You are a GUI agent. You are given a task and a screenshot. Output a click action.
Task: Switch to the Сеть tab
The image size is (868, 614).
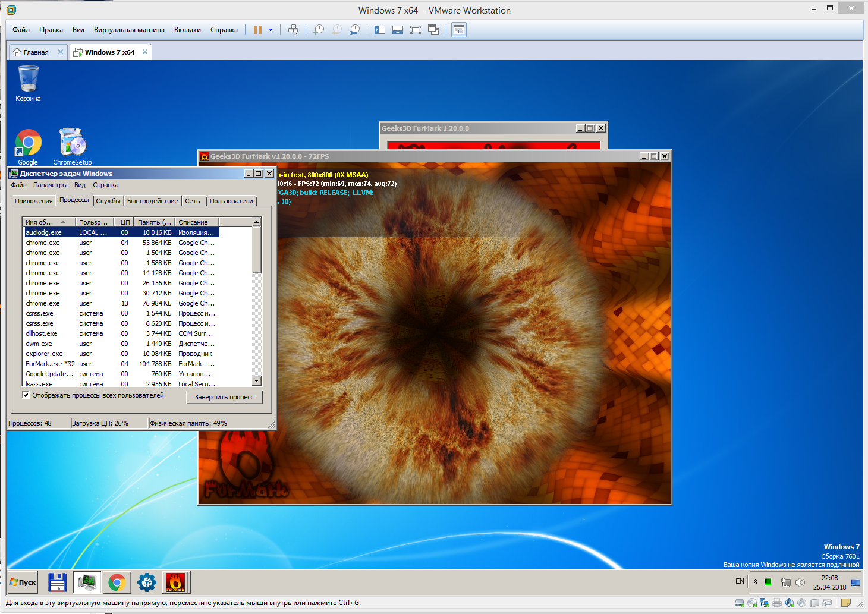(x=193, y=201)
